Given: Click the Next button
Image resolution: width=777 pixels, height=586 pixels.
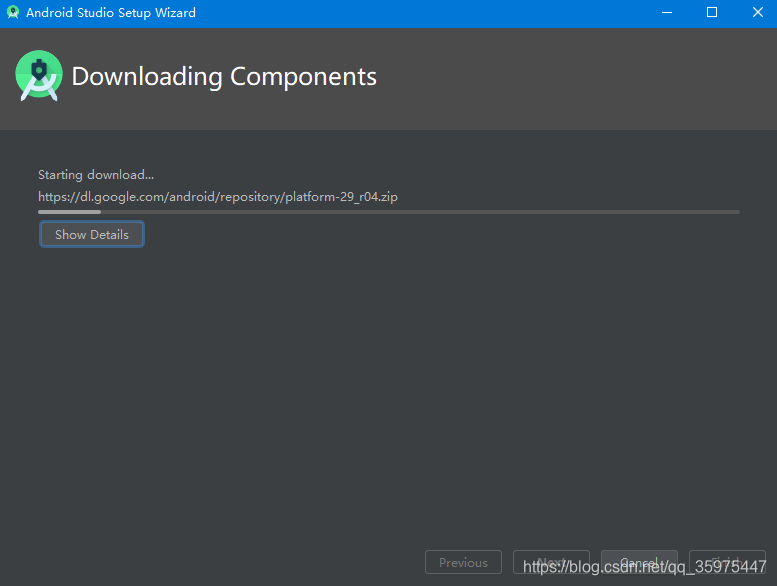Looking at the screenshot, I should pyautogui.click(x=551, y=562).
